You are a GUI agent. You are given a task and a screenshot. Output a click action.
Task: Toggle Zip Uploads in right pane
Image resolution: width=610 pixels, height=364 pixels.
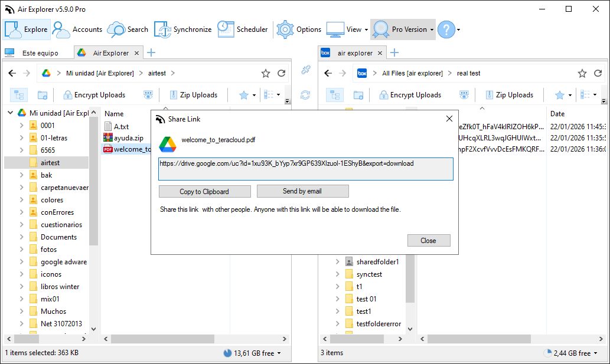(x=508, y=95)
